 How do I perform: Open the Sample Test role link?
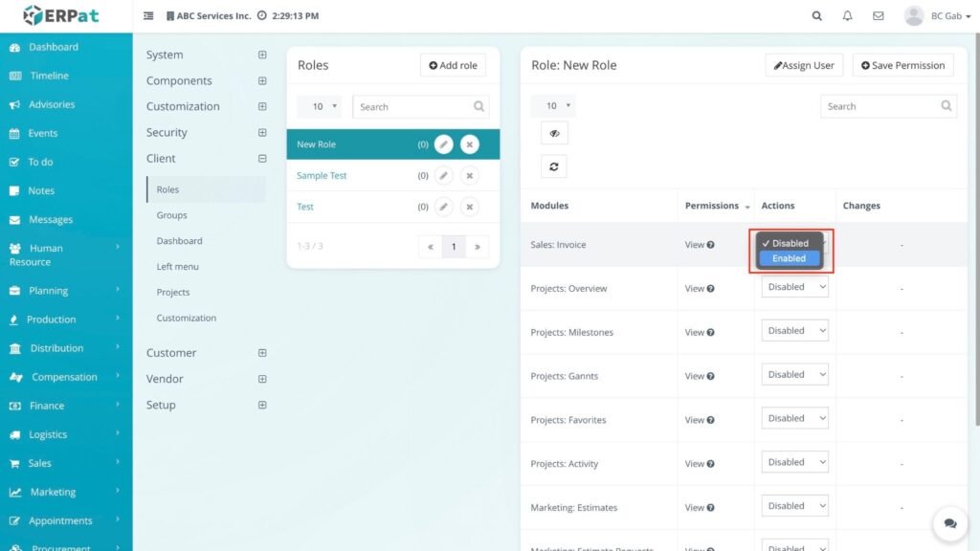(322, 176)
